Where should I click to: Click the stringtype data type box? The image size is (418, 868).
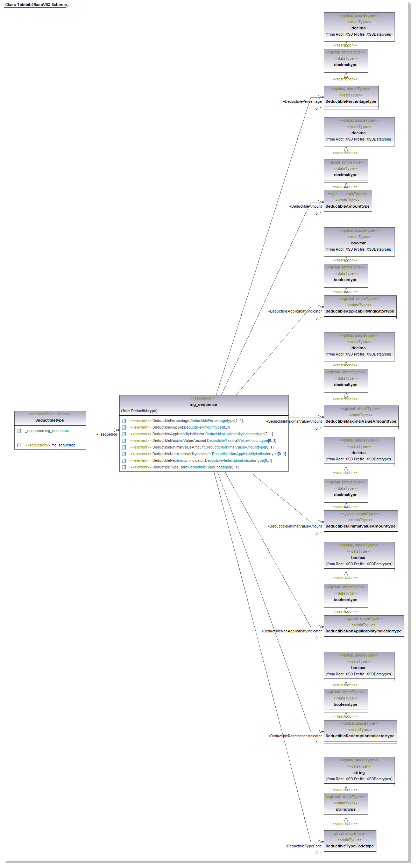point(346,809)
